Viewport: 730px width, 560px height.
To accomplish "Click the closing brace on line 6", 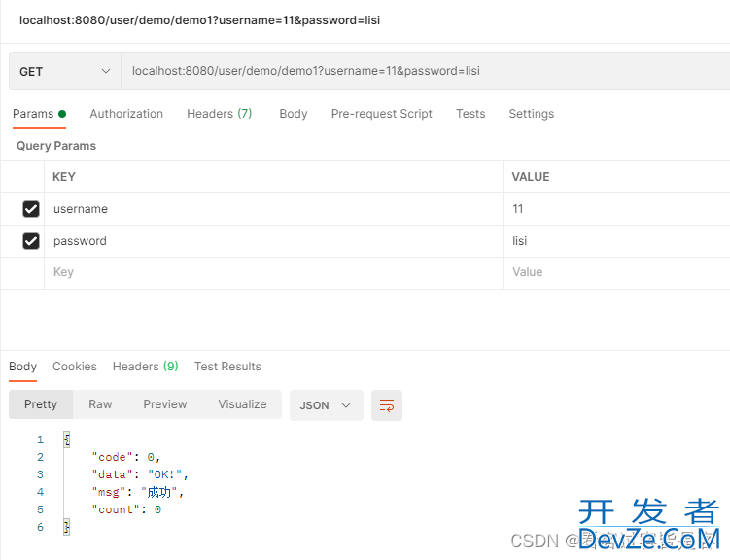I will [x=67, y=527].
